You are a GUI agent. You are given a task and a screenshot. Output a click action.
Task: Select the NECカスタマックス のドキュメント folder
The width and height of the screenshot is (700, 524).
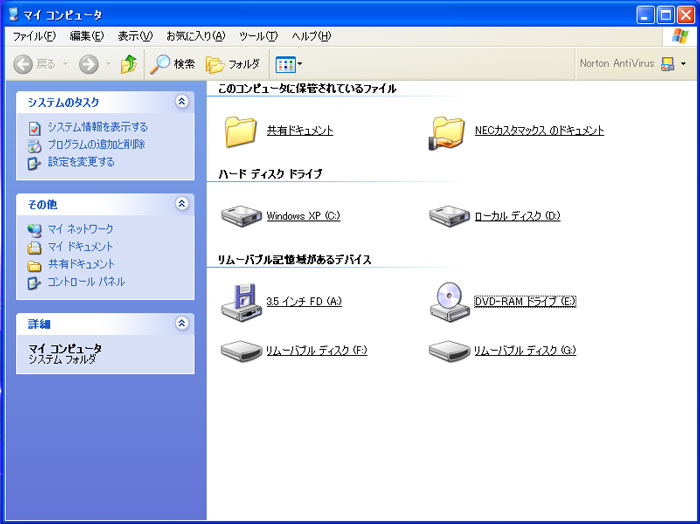tap(448, 131)
